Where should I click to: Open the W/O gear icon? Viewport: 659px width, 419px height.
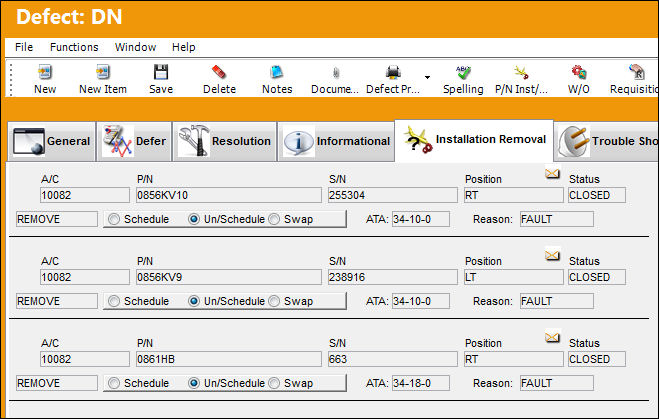579,72
